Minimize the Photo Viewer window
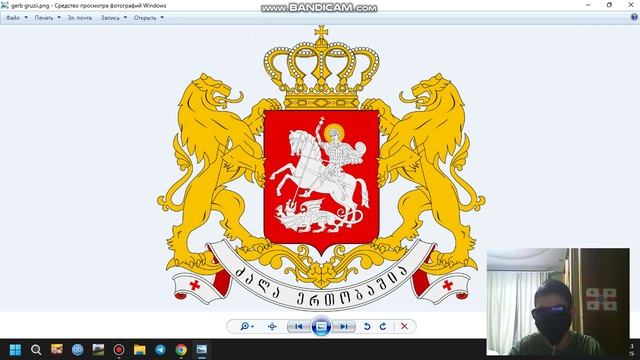Image resolution: width=640 pixels, height=360 pixels. point(588,5)
